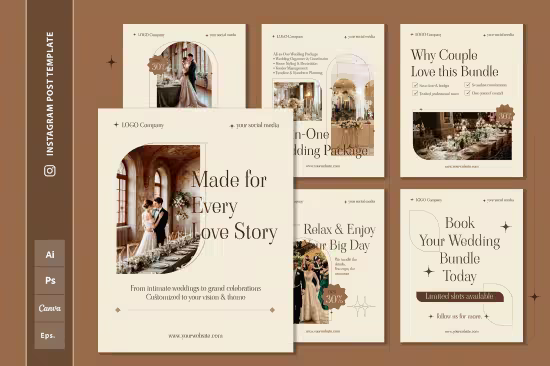Click 'your social media' on front card

[257, 125]
